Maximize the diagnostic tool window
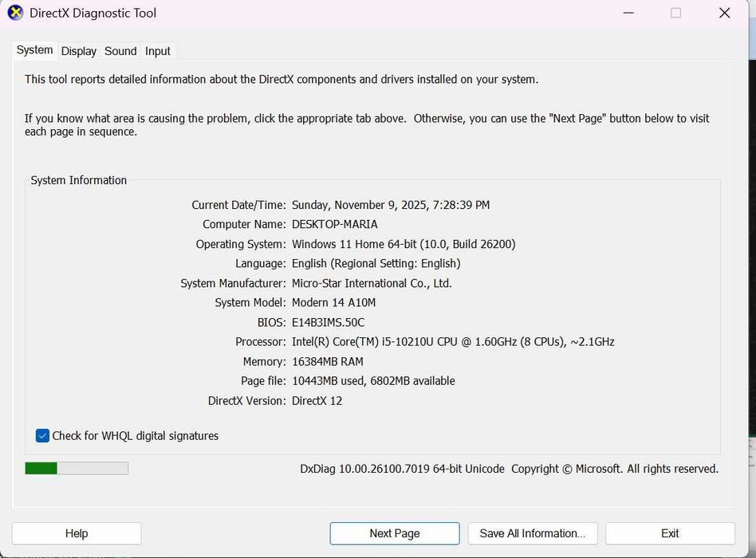 [676, 13]
